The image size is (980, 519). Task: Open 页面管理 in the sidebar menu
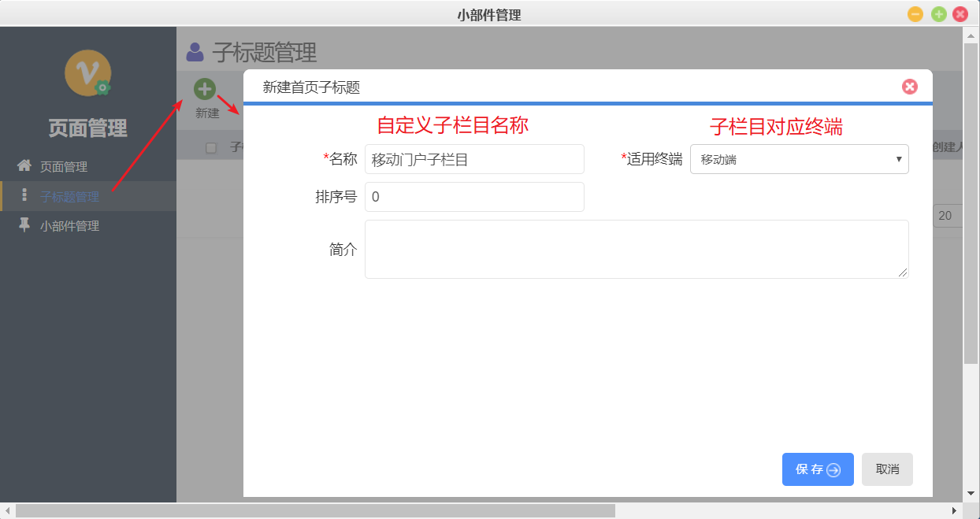[64, 167]
